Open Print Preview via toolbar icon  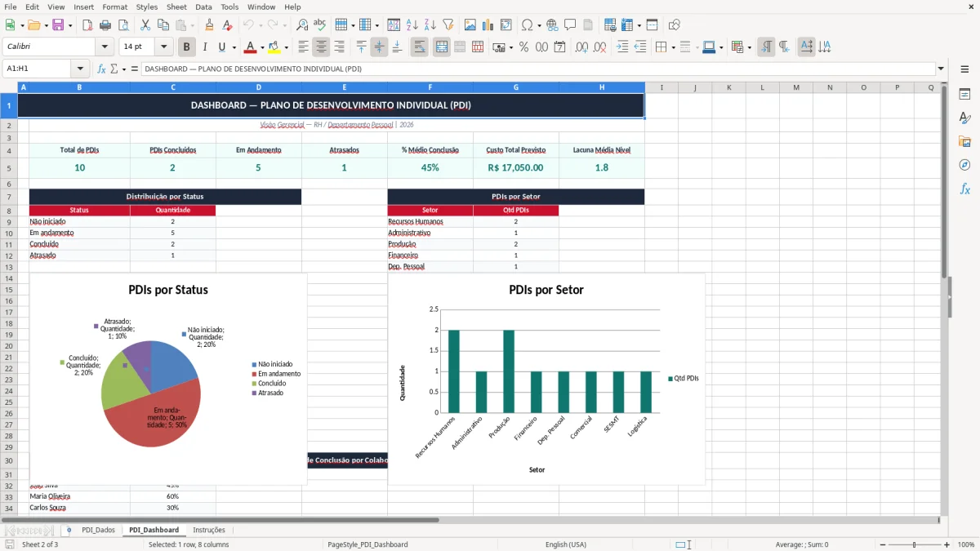tap(123, 25)
